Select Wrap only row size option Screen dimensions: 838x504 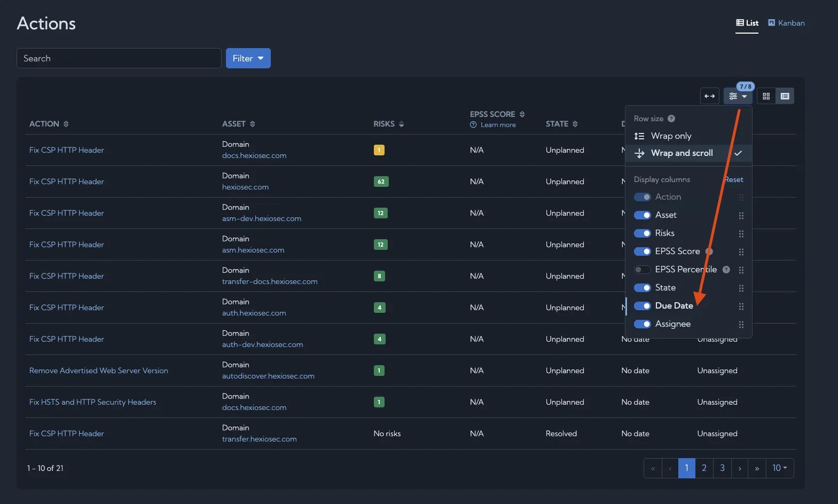[688, 136]
